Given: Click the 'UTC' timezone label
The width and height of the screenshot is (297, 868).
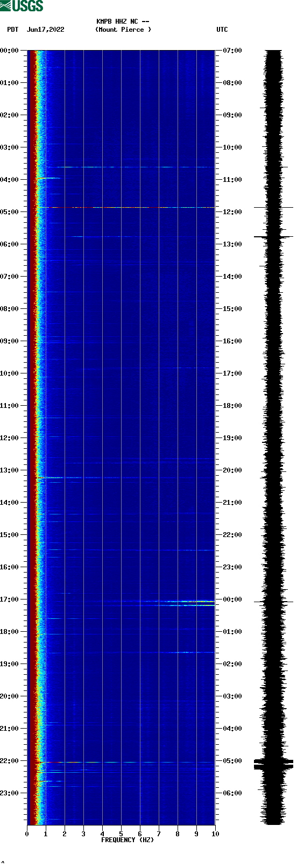Looking at the screenshot, I should pyautogui.click(x=222, y=30).
